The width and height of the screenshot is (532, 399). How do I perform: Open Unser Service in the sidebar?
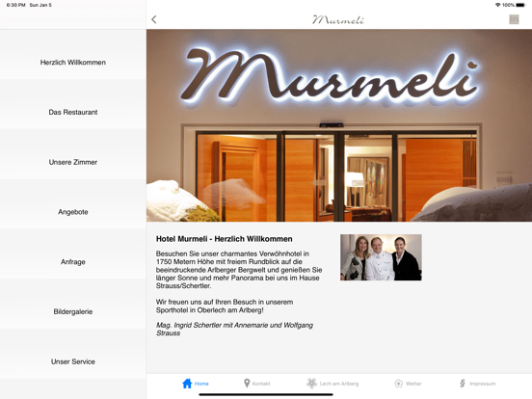pos(73,361)
